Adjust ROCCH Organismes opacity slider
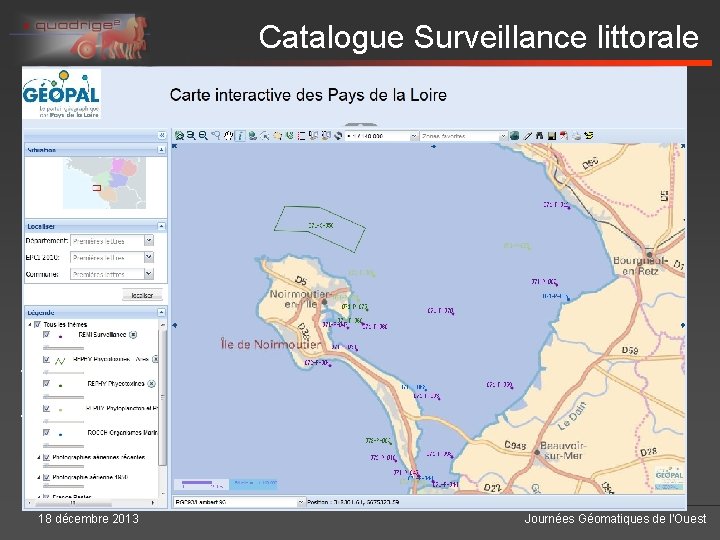The image size is (720, 540). (63, 445)
